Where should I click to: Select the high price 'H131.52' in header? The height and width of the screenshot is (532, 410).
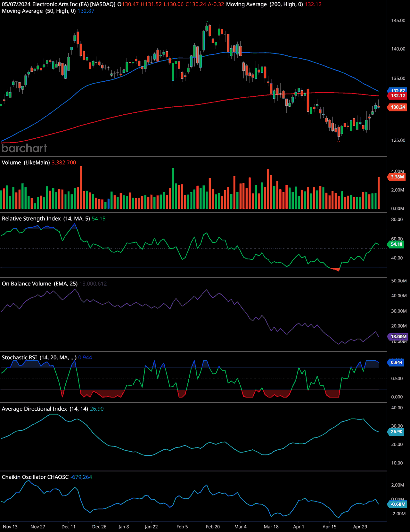coord(151,4)
